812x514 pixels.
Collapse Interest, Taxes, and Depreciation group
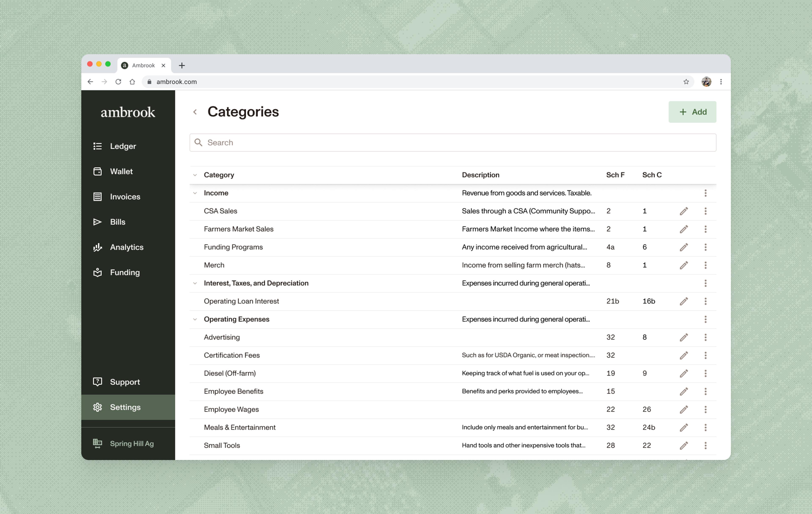195,283
